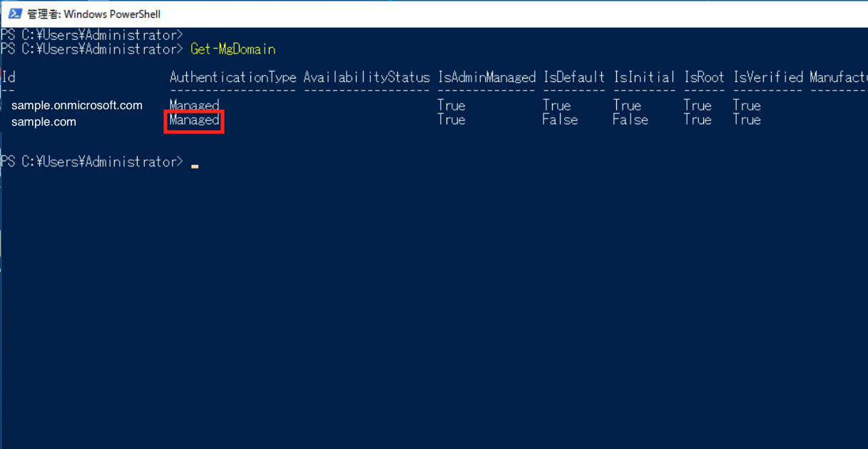Screen dimensions: 868x449
Task: Select the sample.com domain entry
Action: pos(44,122)
